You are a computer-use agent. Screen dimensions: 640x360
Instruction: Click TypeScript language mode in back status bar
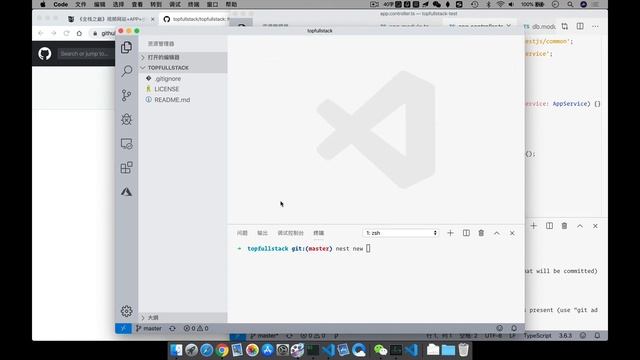pos(537,336)
